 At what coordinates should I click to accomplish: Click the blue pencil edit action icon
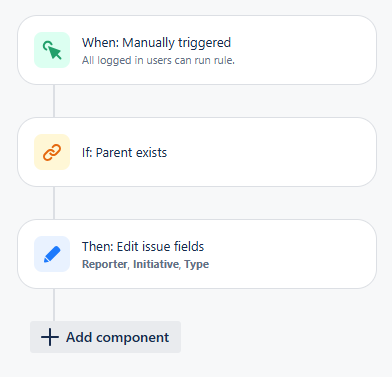pos(52,254)
